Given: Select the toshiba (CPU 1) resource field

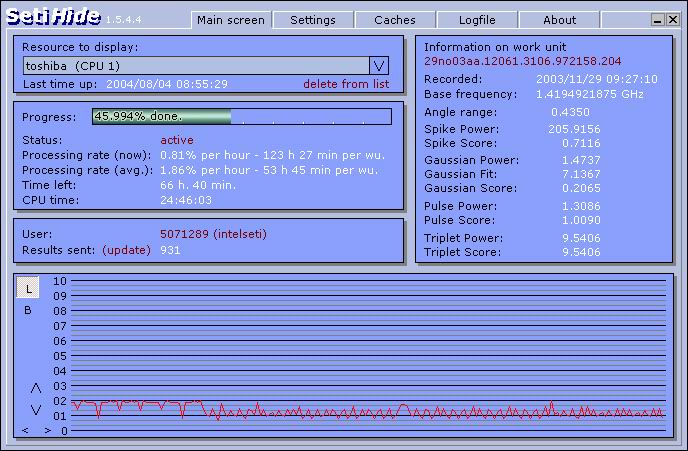Looking at the screenshot, I should pyautogui.click(x=196, y=66).
